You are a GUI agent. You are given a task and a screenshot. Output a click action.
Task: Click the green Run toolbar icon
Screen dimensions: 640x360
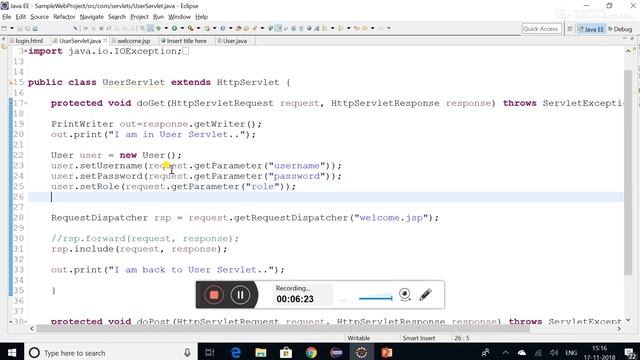tap(174, 28)
